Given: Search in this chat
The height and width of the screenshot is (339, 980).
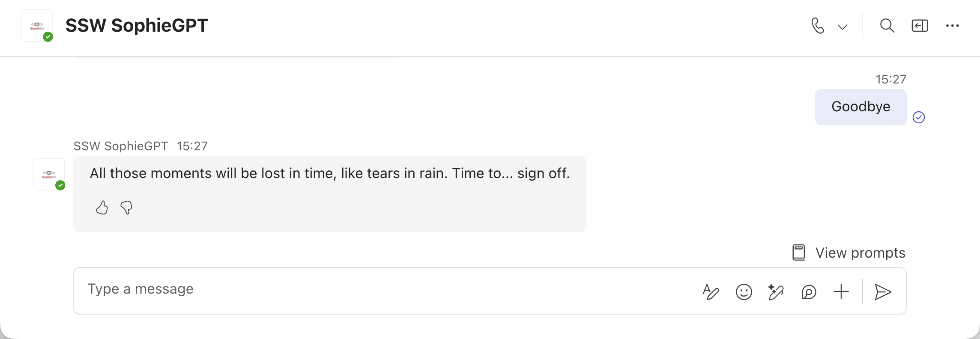Looking at the screenshot, I should pos(887,26).
